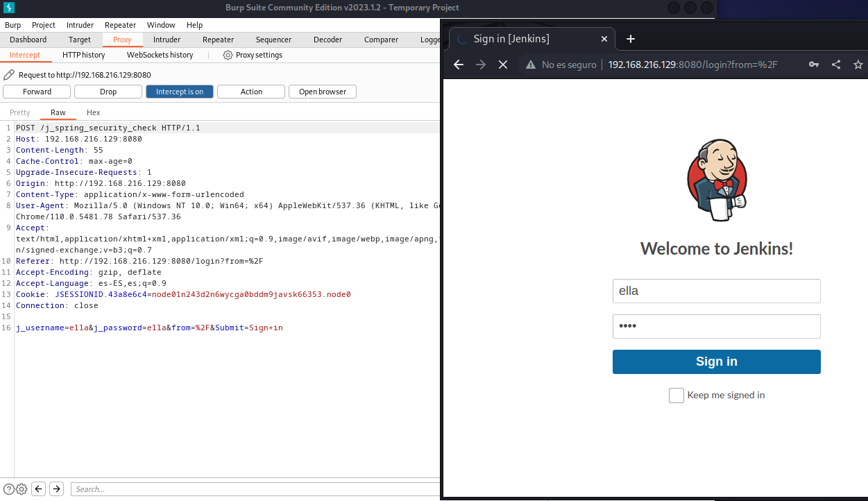The image size is (868, 501).
Task: Open the Window menu
Action: (x=161, y=25)
